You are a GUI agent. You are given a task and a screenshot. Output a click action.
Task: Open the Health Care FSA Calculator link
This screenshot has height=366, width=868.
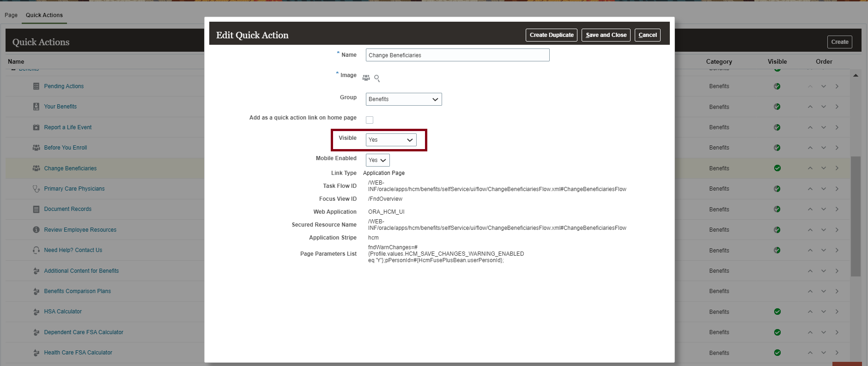[78, 353]
